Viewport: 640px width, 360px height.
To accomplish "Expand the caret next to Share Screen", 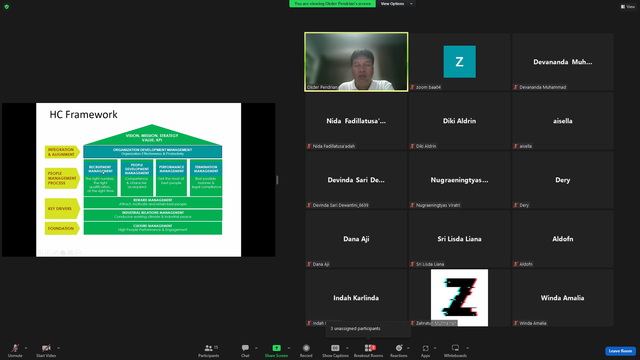I will click(289, 348).
